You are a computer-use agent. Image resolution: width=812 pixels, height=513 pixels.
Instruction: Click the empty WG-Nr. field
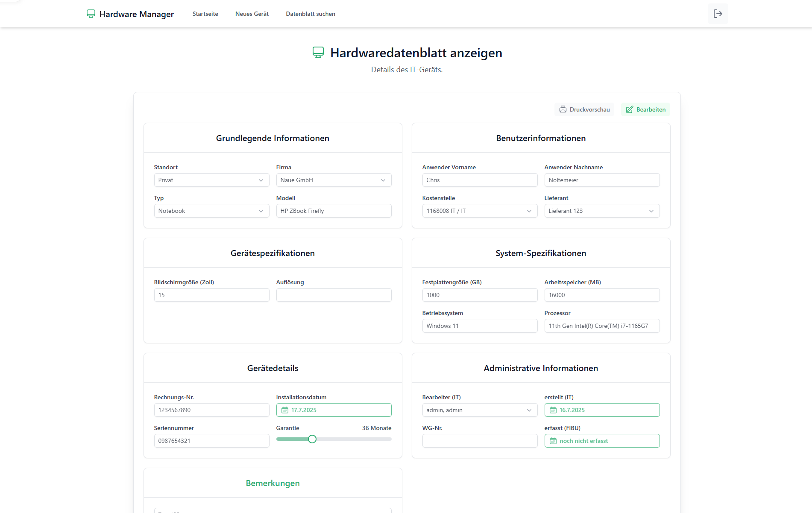click(x=480, y=441)
